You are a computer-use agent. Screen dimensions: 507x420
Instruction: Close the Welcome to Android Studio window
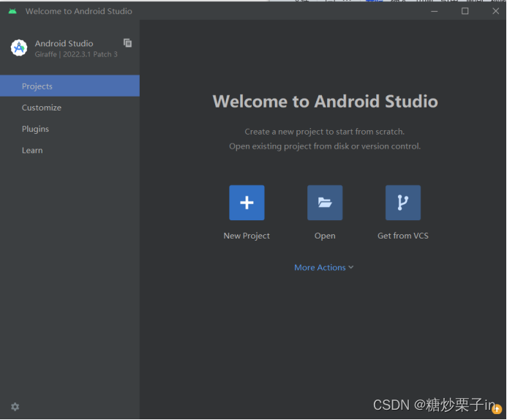click(x=495, y=11)
